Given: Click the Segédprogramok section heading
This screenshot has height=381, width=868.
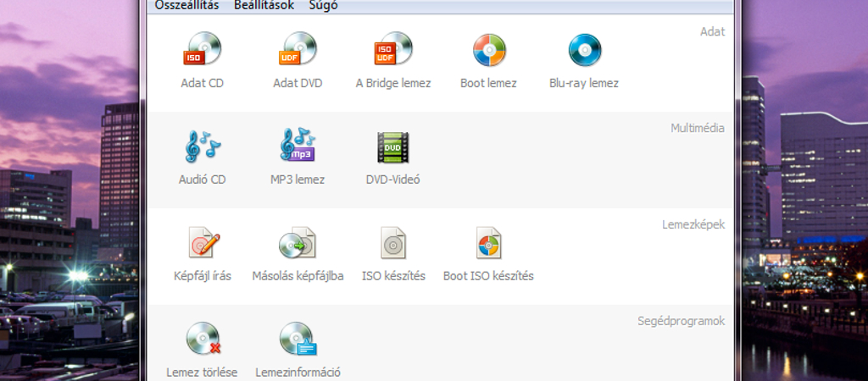Looking at the screenshot, I should click(681, 321).
